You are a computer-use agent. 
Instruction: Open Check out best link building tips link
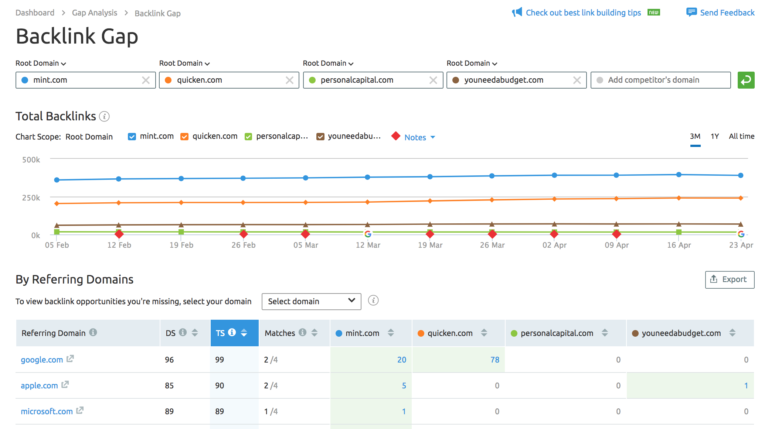point(583,13)
